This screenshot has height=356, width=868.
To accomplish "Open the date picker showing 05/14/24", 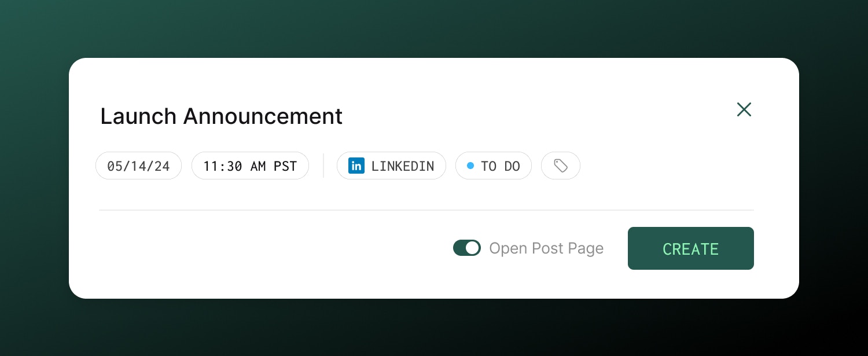I will coord(138,166).
